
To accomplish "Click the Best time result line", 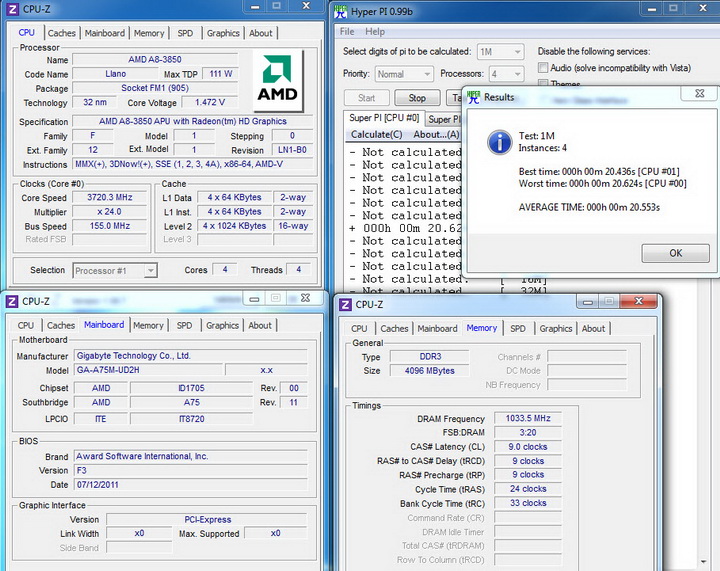I will tap(599, 172).
